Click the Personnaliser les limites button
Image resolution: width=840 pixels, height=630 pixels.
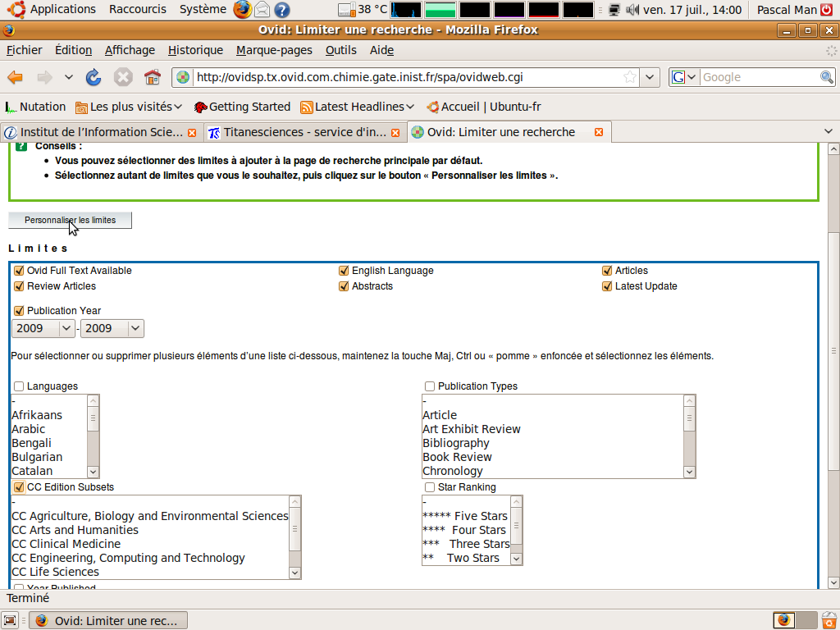71,220
